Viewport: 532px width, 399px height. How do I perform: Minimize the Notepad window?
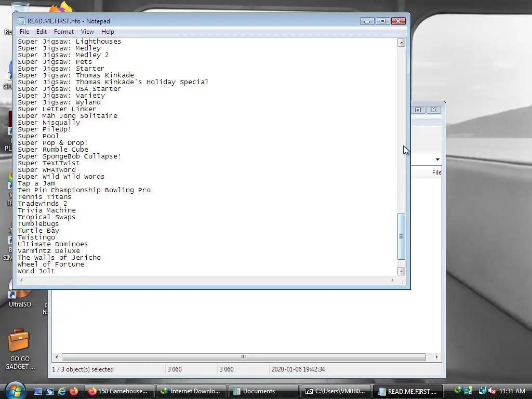pos(367,21)
